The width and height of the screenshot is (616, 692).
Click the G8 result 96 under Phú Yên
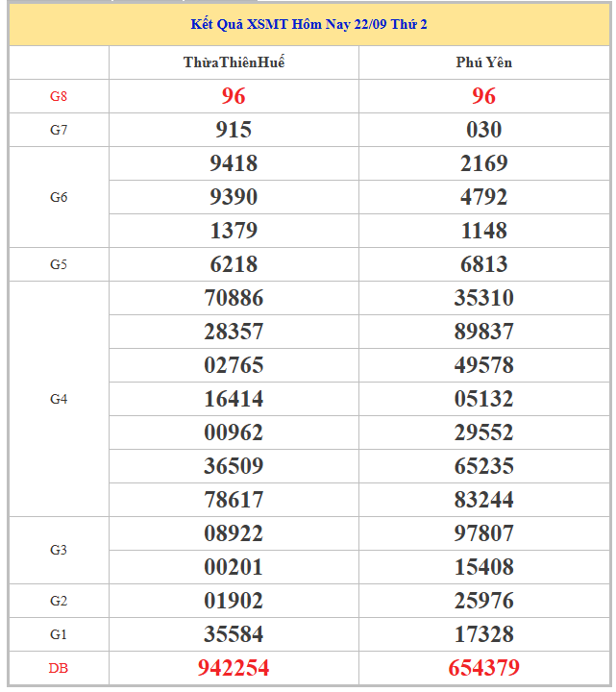[483, 96]
